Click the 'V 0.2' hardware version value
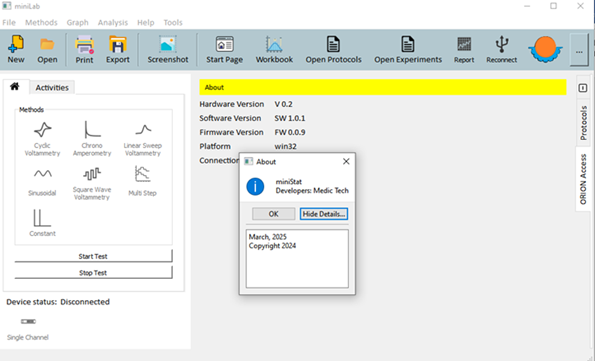Image resolution: width=595 pixels, height=361 pixels. pos(283,104)
